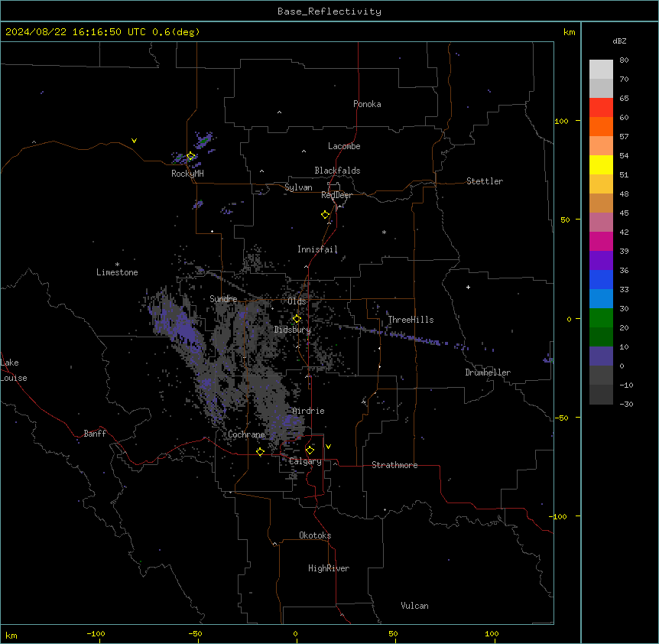Select the Drumheller town label
659x644 pixels.
488,372
